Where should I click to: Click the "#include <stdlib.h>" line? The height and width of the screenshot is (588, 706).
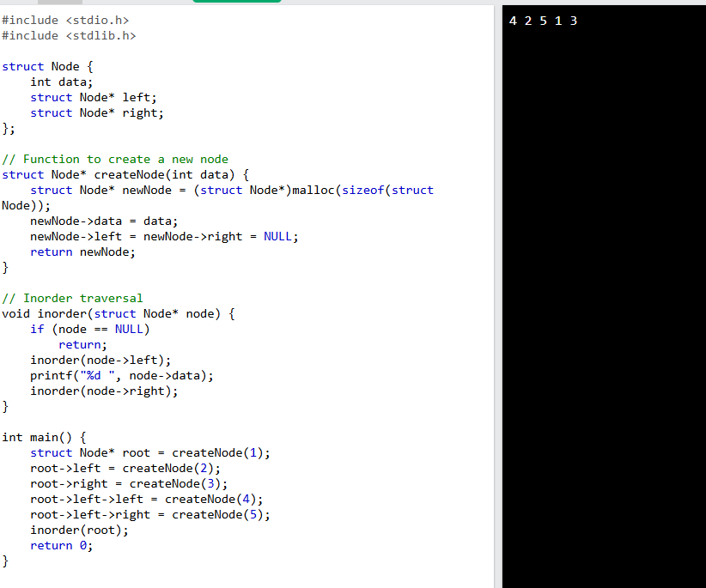[69, 35]
